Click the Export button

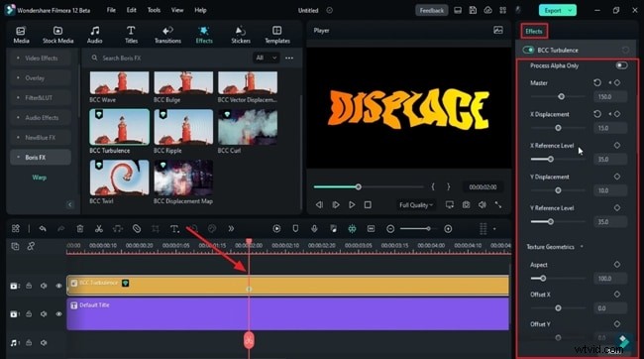click(553, 10)
